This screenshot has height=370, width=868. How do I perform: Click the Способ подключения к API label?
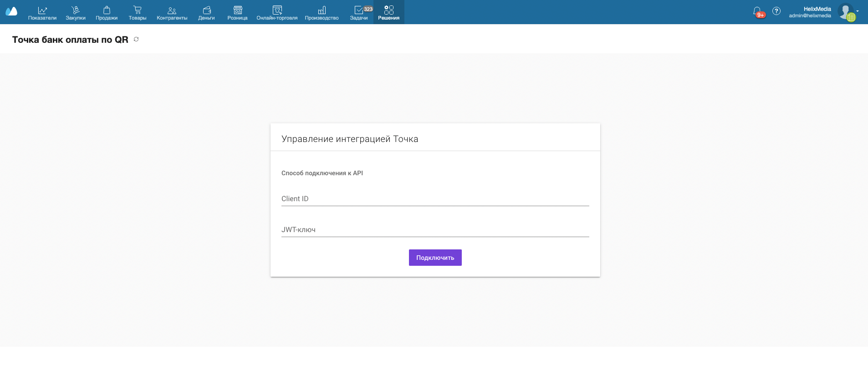click(322, 173)
